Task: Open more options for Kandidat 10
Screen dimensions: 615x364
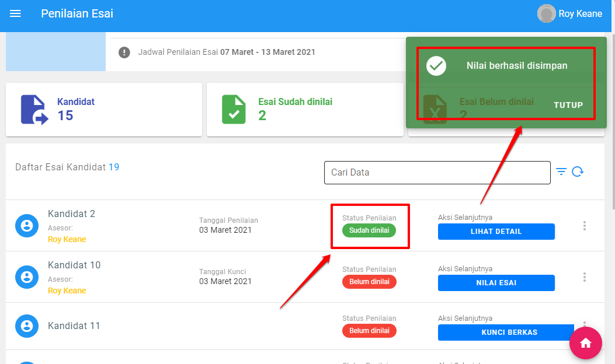Action: pos(584,277)
